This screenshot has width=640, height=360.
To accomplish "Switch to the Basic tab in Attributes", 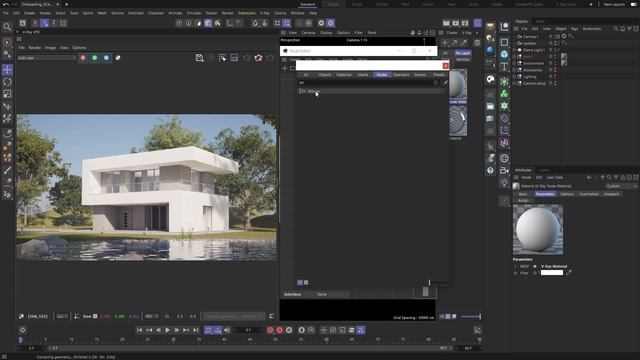I will (x=523, y=194).
